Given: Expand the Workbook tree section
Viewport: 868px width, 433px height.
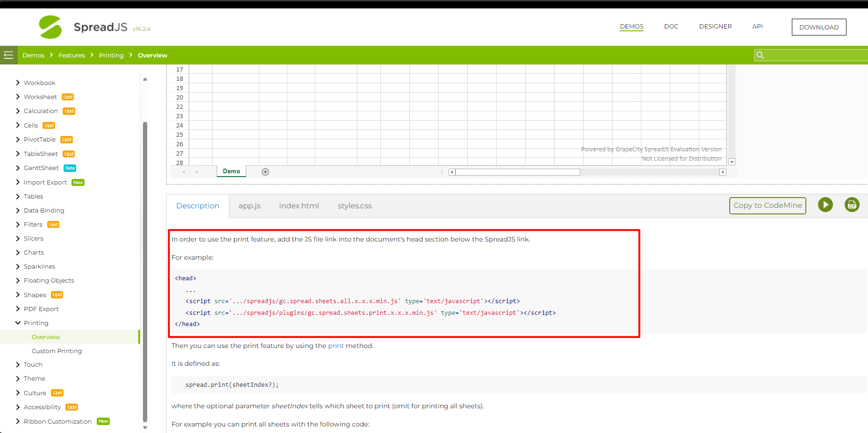Looking at the screenshot, I should [18, 83].
